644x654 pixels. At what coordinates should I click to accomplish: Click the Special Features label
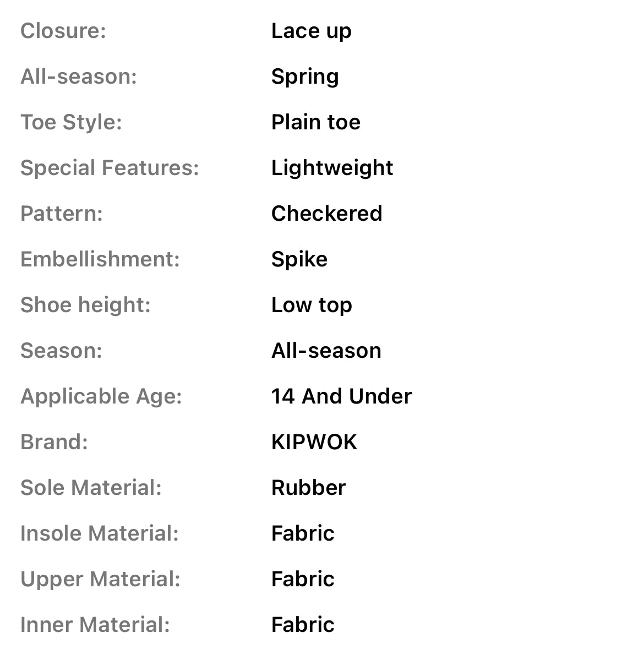(110, 168)
